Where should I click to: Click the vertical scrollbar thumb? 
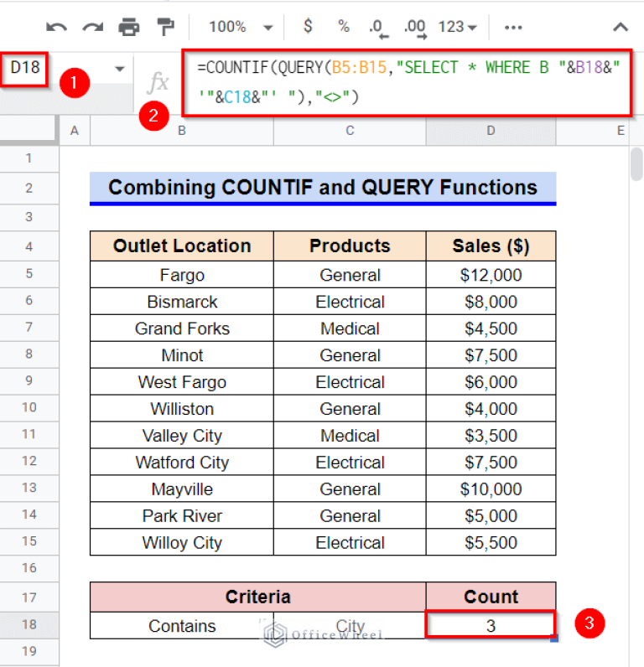[636, 164]
